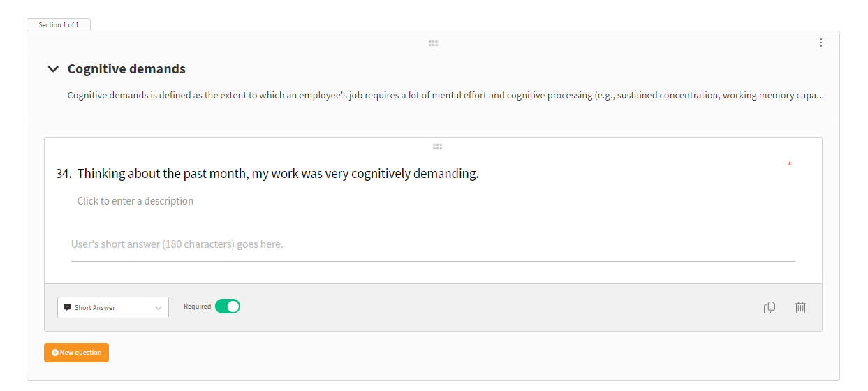Select the Section 1 of 1 tab
Screen dimensions: 868x391
point(59,25)
